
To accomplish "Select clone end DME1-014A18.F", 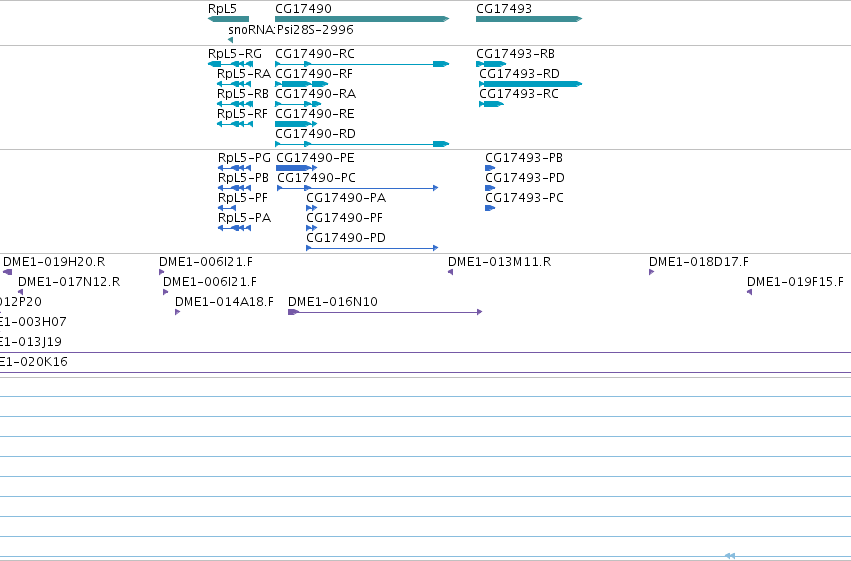I will pyautogui.click(x=224, y=302).
